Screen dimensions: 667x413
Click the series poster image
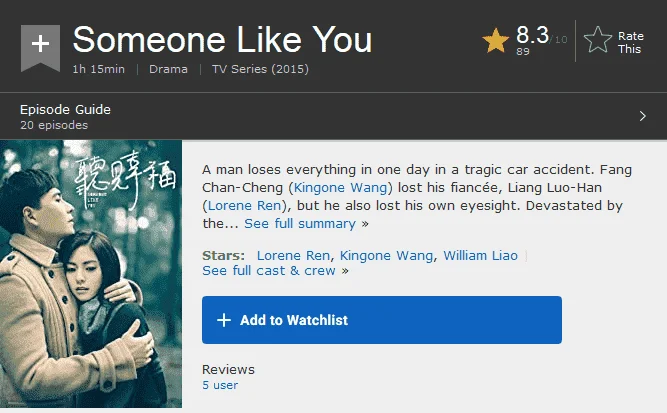coord(91,274)
